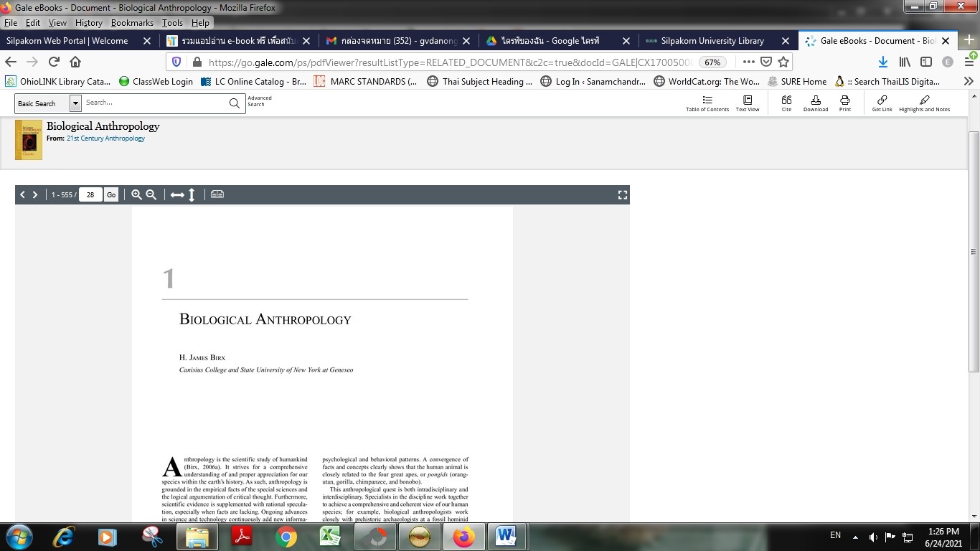Viewport: 980px width, 551px height.
Task: Open the Windows Start button
Action: (19, 537)
